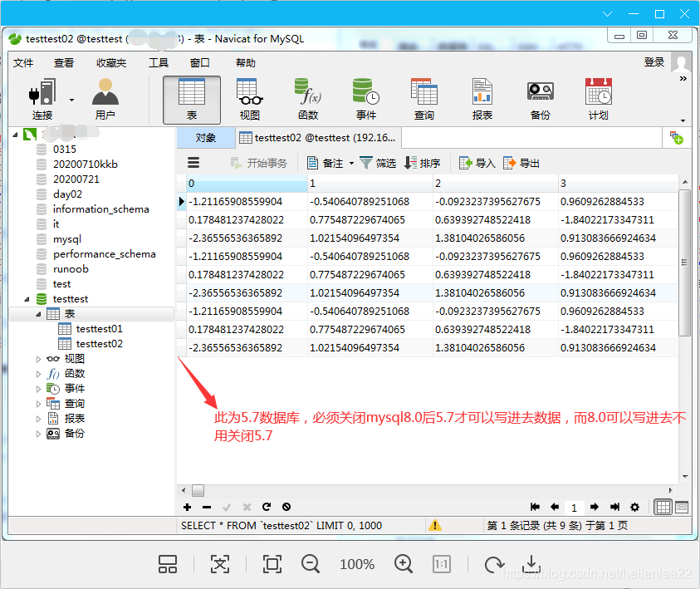Open the View (查看) menu

point(64,63)
